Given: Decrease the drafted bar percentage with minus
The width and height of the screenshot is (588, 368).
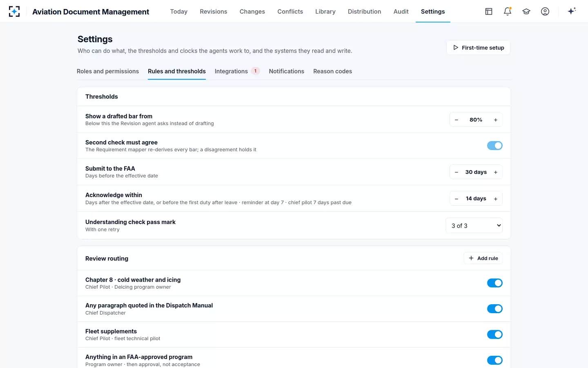Looking at the screenshot, I should click(457, 120).
